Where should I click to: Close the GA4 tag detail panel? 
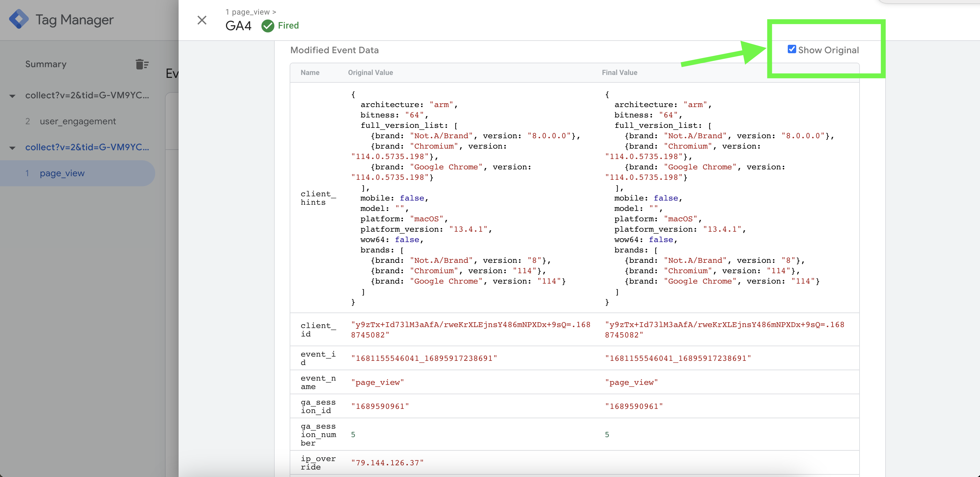click(202, 20)
